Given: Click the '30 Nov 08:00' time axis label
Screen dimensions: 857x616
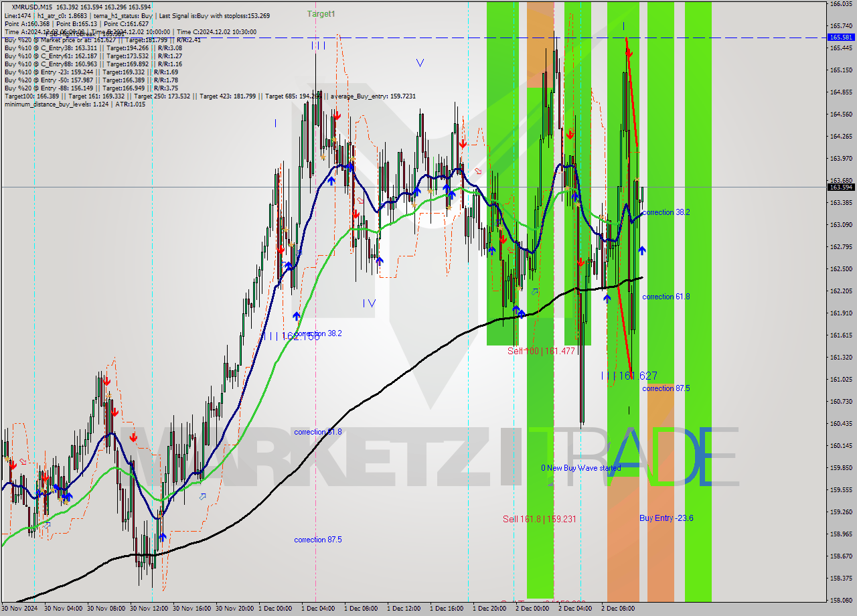Looking at the screenshot, I should point(106,609).
